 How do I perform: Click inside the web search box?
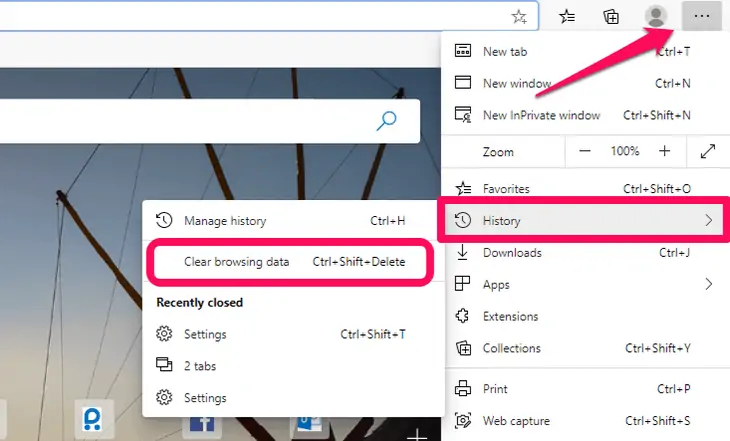pos(180,122)
